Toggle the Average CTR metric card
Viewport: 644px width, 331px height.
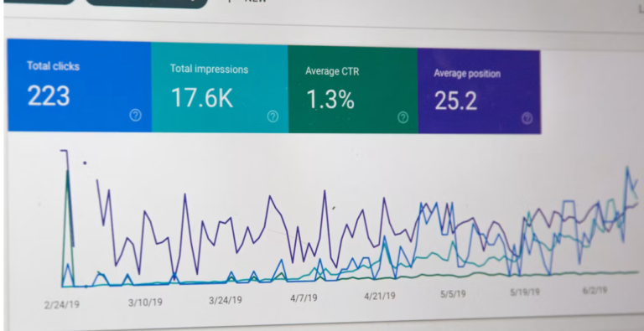pos(353,90)
